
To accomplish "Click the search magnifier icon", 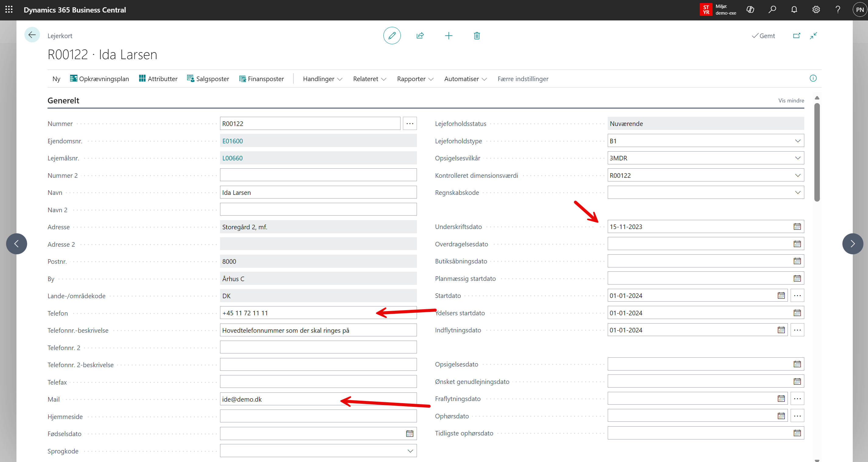I will (772, 10).
